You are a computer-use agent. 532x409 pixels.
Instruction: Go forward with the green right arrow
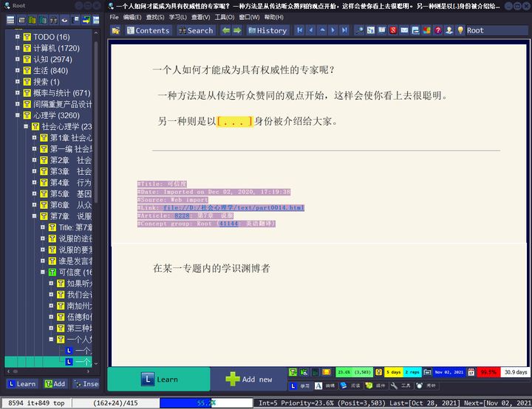pyautogui.click(x=237, y=30)
